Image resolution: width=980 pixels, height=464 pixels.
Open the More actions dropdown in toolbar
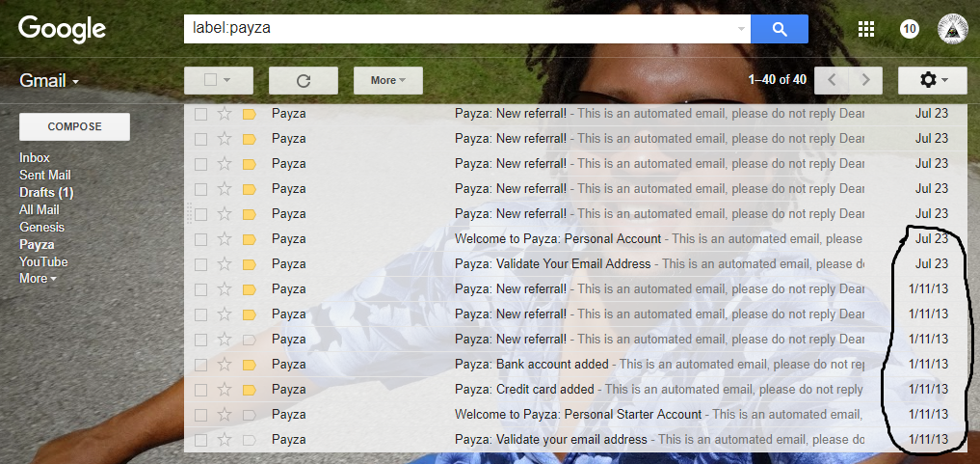388,80
